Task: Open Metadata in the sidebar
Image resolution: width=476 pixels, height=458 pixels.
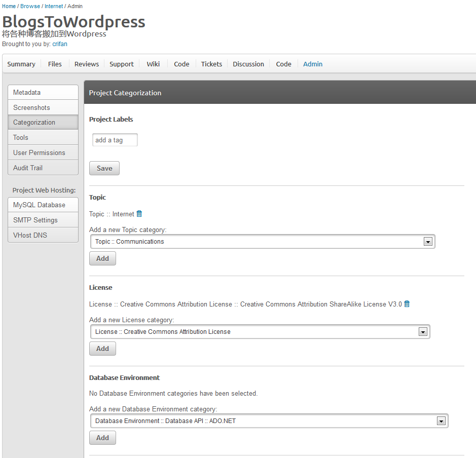Action: click(x=43, y=92)
